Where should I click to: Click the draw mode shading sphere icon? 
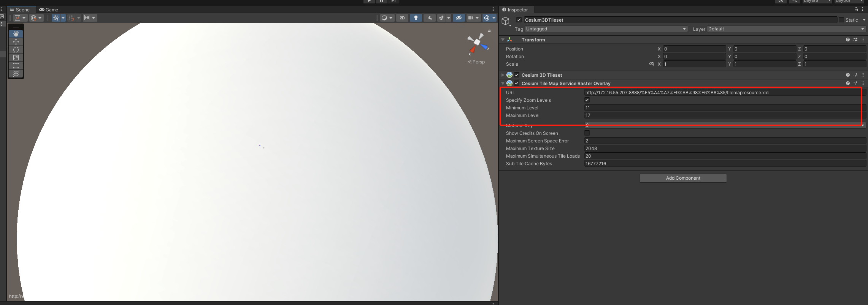[384, 18]
